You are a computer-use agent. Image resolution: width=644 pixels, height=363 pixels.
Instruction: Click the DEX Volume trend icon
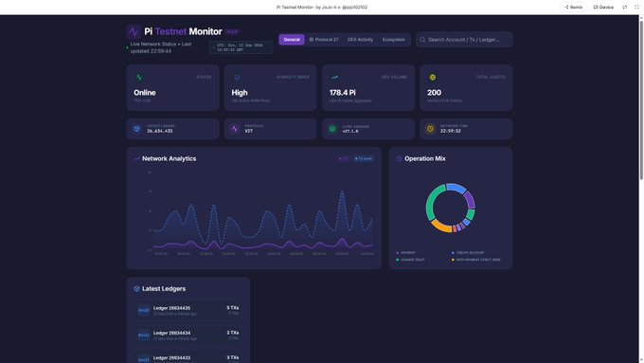[x=334, y=78]
